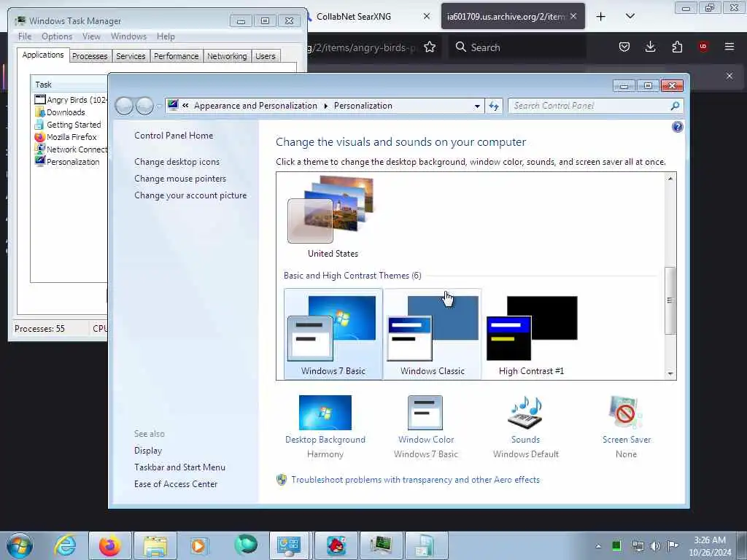Open Change your account picture link
Screen dimensions: 747x560
coord(190,195)
